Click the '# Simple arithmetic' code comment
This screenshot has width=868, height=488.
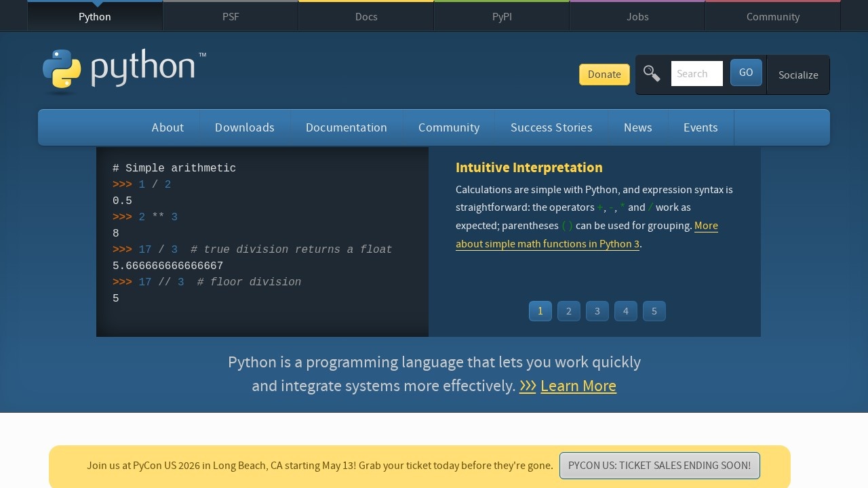point(174,168)
